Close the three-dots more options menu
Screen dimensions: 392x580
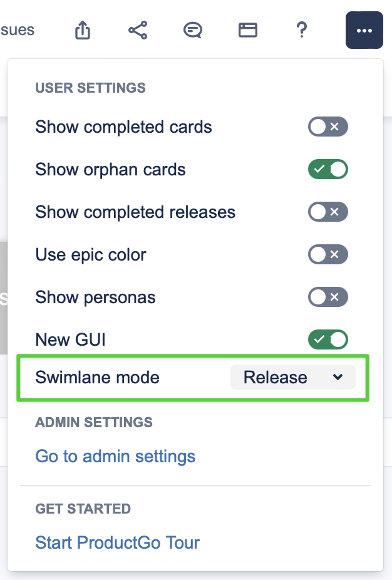click(x=364, y=30)
